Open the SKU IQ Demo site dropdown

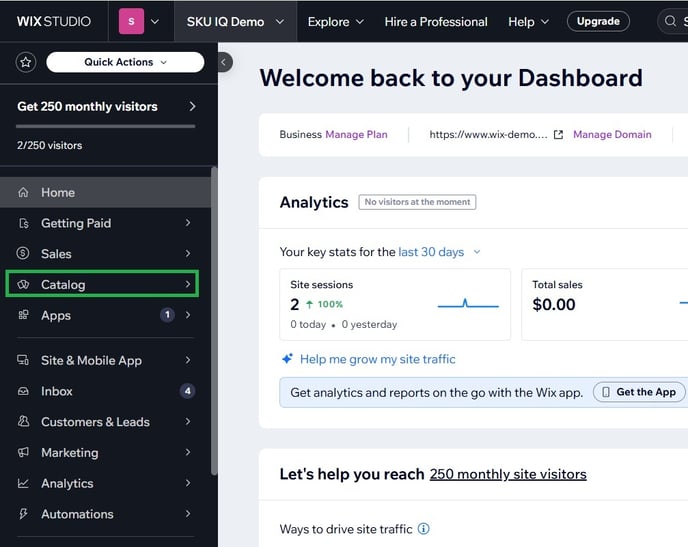[x=236, y=21]
